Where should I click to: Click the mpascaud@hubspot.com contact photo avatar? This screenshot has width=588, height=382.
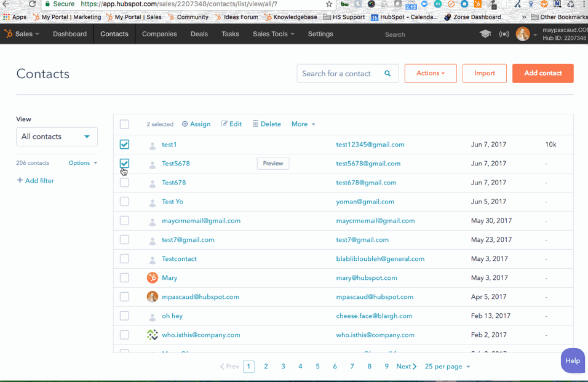tap(153, 297)
